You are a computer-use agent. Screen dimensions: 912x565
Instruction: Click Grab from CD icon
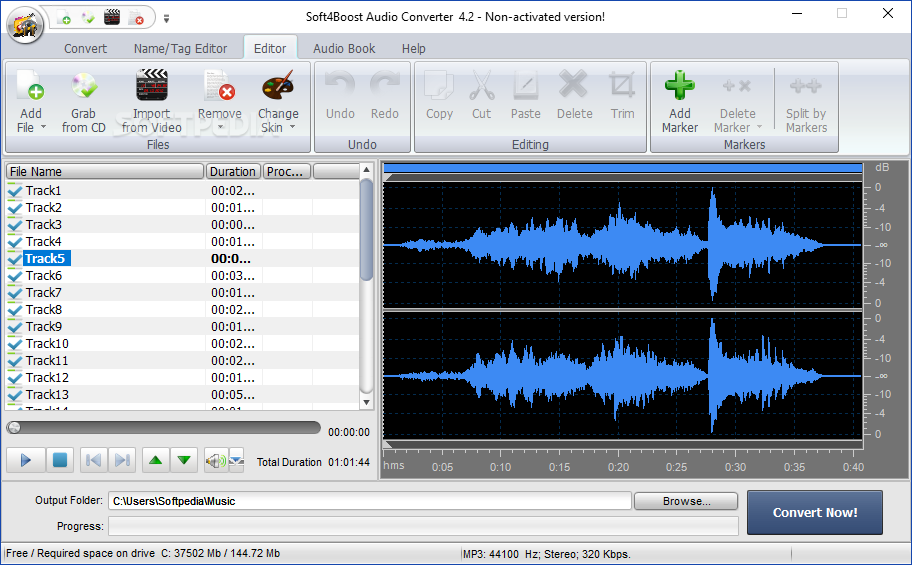tap(84, 86)
